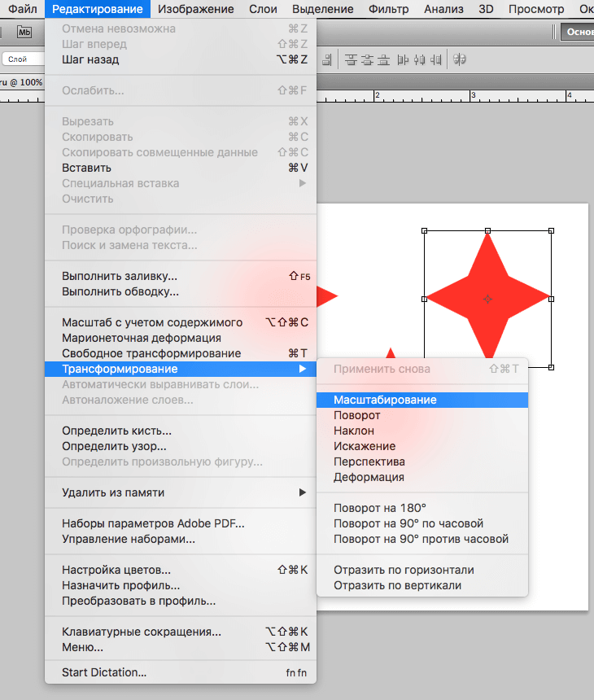Select Поворот in the transform submenu
Image resolution: width=594 pixels, height=700 pixels.
tap(356, 415)
